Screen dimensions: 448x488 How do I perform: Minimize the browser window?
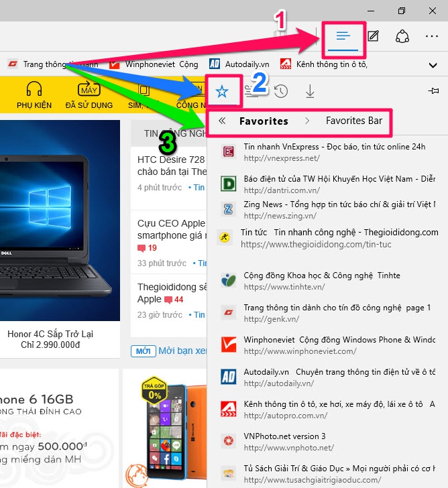[371, 11]
